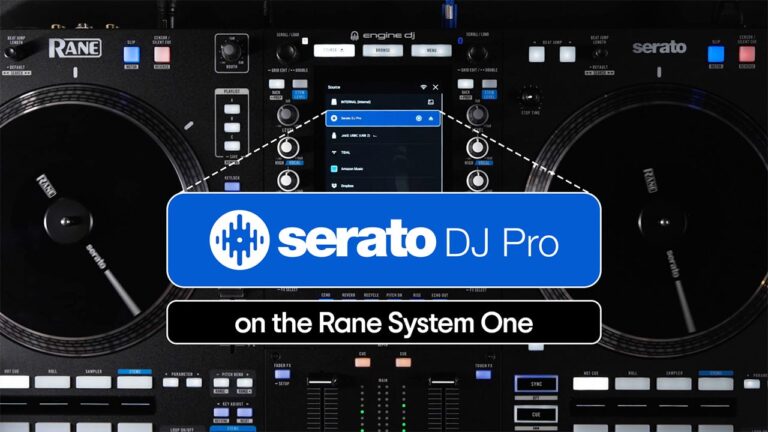Viewport: 768px width, 432px height.
Task: Tap the left Parameter minus button
Action: coord(170,383)
